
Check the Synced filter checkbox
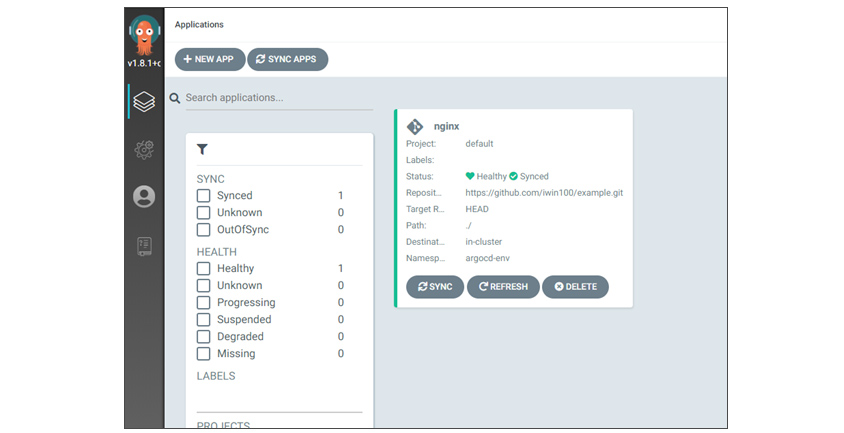tap(203, 195)
